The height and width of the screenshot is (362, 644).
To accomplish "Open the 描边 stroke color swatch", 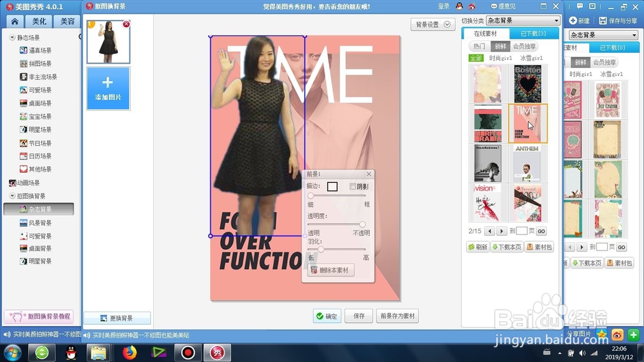I will click(332, 187).
